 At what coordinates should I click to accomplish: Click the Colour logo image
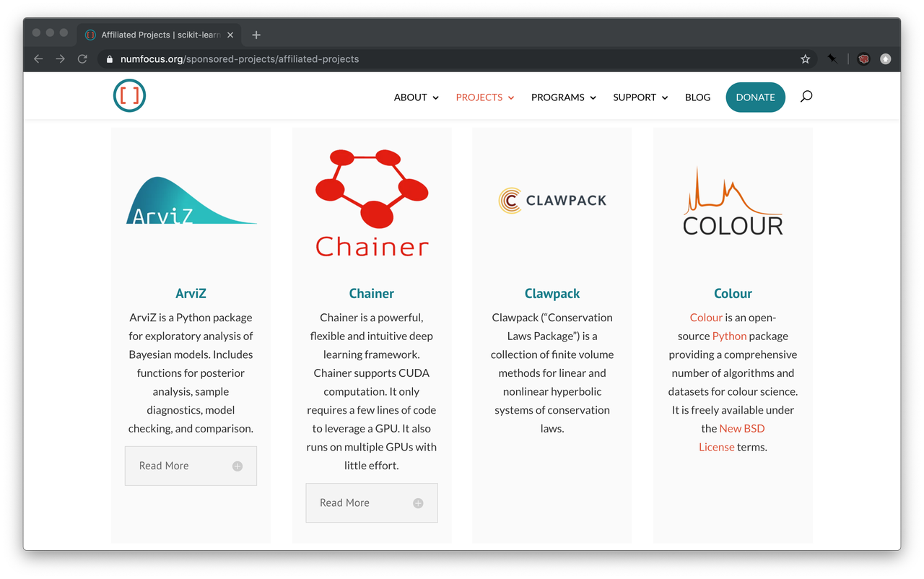(733, 201)
